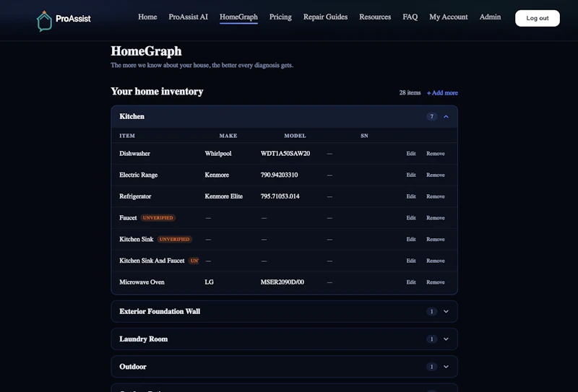Collapse the Kitchen section chevron
Viewport: 578px width, 392px height.
click(446, 116)
